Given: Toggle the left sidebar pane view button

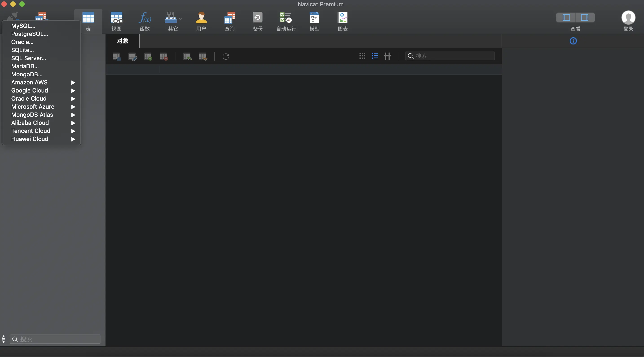Looking at the screenshot, I should coord(566,18).
